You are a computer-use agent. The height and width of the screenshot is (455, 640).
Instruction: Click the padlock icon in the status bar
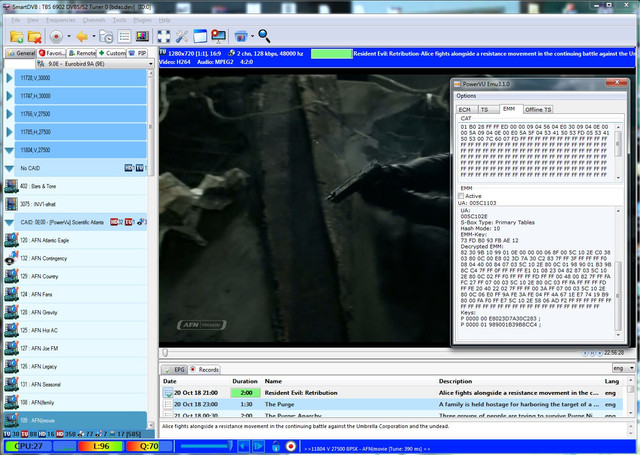pyautogui.click(x=276, y=446)
